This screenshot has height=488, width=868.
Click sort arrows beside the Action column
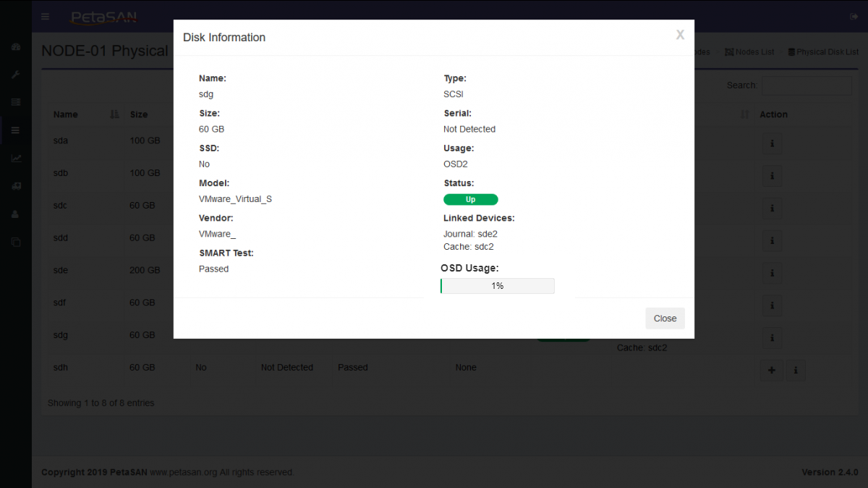745,114
